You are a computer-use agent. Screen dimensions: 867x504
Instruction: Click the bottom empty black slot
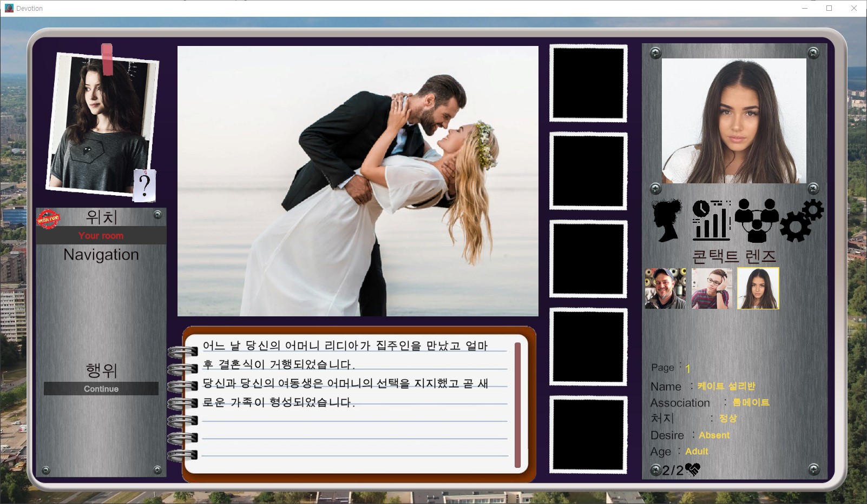(588, 435)
